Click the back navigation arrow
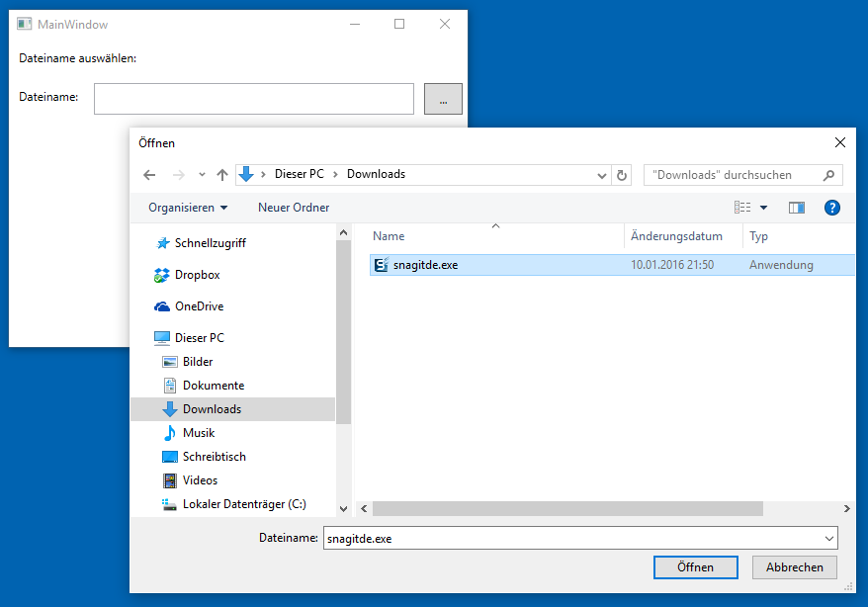The image size is (868, 607). (x=149, y=175)
